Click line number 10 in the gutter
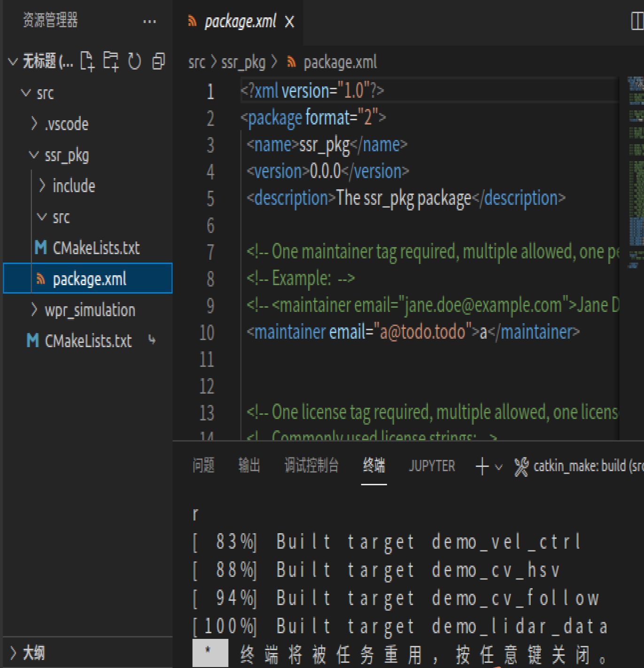Image resolution: width=644 pixels, height=668 pixels. coord(207,333)
